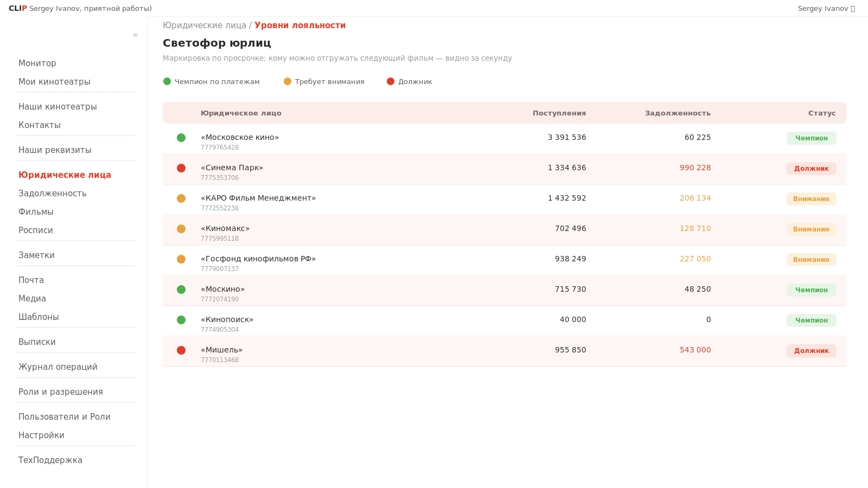868x488 pixels.
Task: Open the Монитор section
Action: [x=37, y=63]
